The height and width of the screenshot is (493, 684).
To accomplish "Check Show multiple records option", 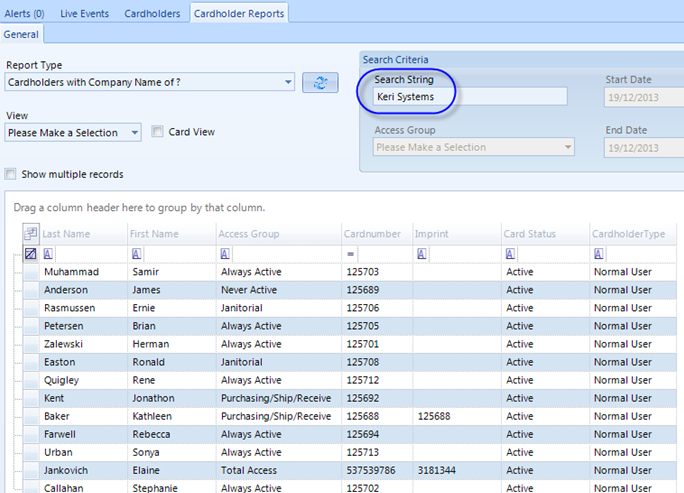I will point(11,174).
